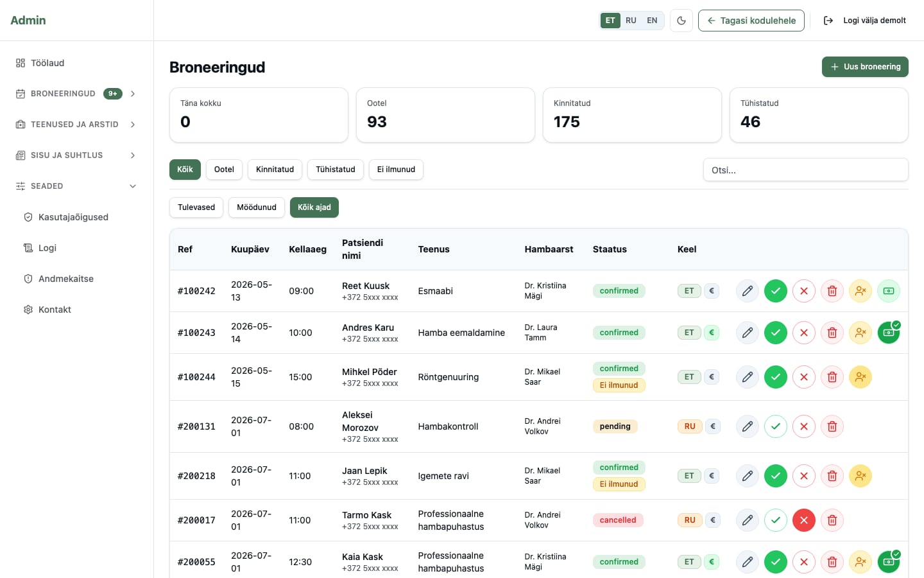Mark Andres Karu as no-show

click(860, 333)
